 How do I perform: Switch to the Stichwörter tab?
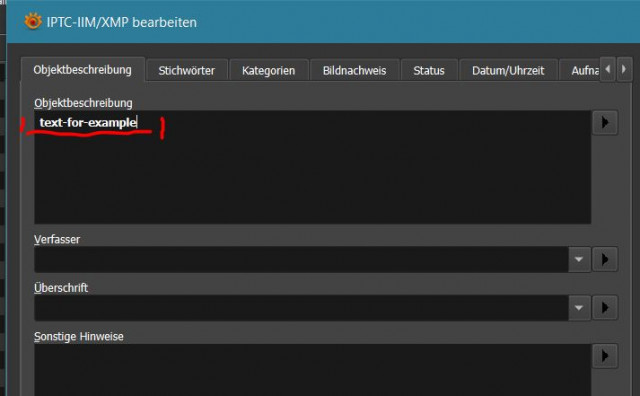[x=187, y=71]
